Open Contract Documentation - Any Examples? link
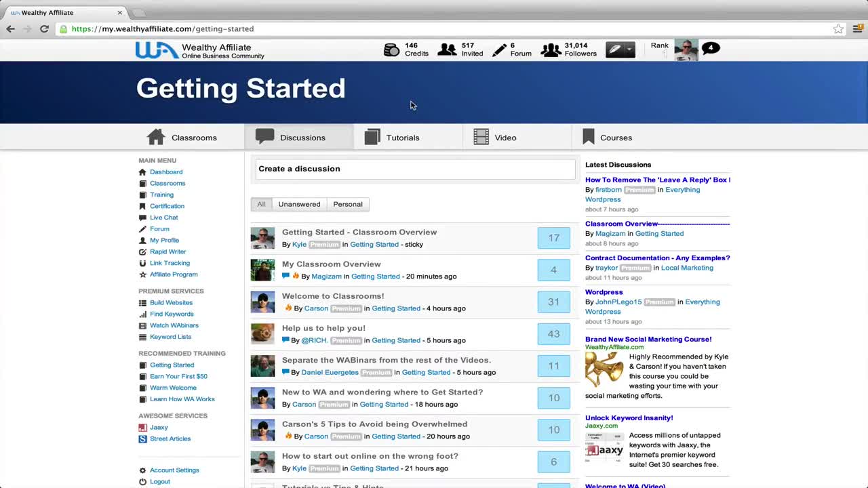Image resolution: width=868 pixels, height=488 pixels. tap(658, 258)
